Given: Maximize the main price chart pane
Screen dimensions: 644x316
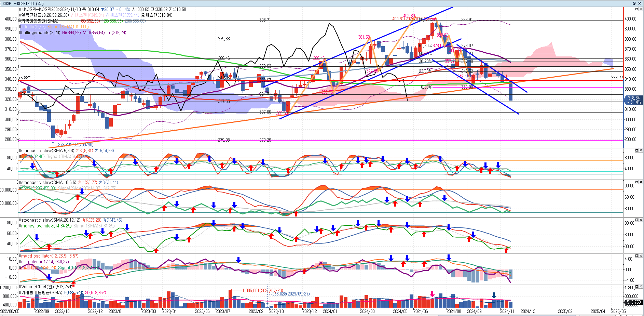Looking at the screenshot, I should click(636, 9).
